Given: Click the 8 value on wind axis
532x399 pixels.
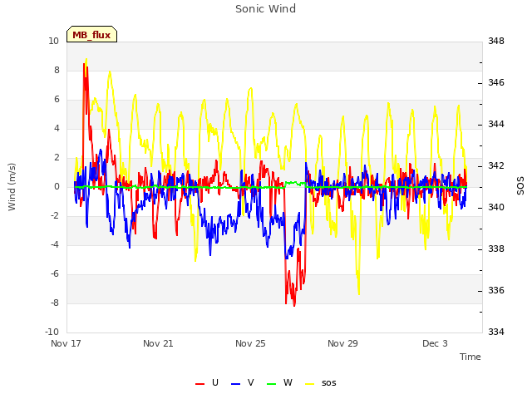Looking at the screenshot, I should point(57,70).
